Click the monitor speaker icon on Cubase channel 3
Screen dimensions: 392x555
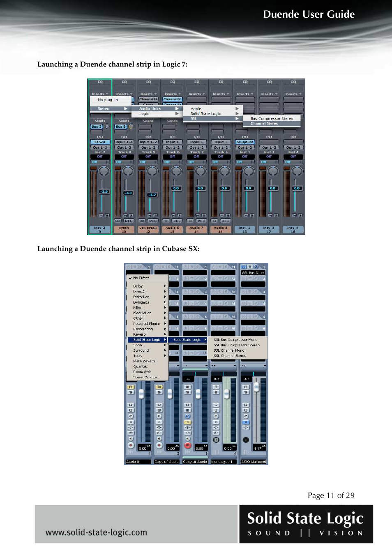tap(188, 439)
